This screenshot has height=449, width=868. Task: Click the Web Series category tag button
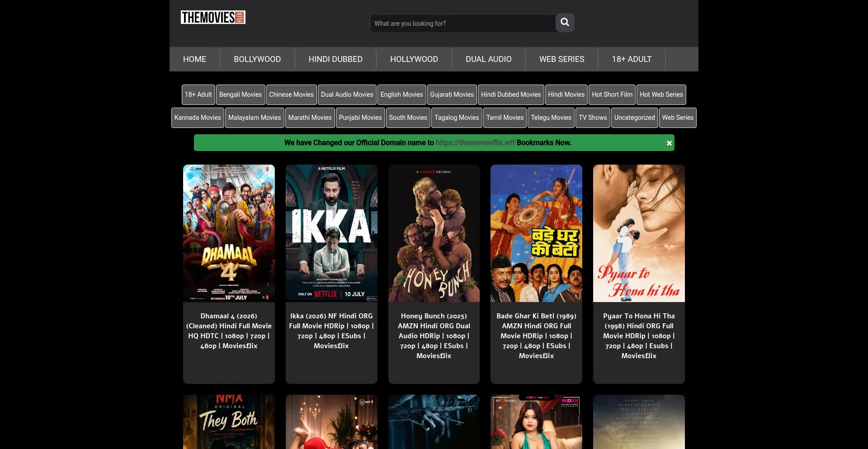point(678,118)
